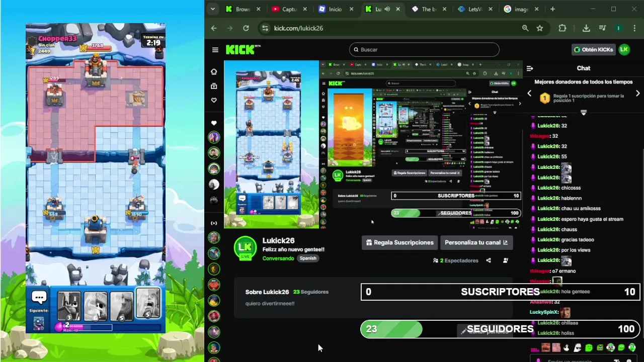The height and width of the screenshot is (362, 644).
Task: Click the Spanish language tag
Action: [x=308, y=258]
